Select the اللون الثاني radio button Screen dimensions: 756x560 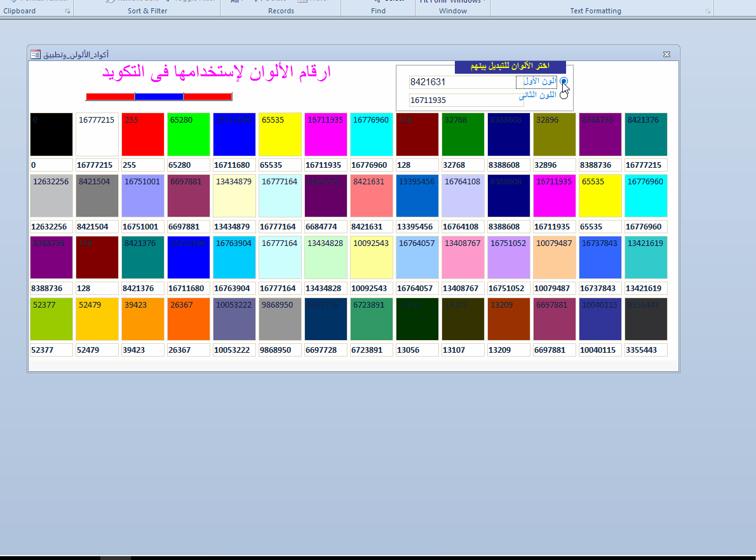[564, 95]
